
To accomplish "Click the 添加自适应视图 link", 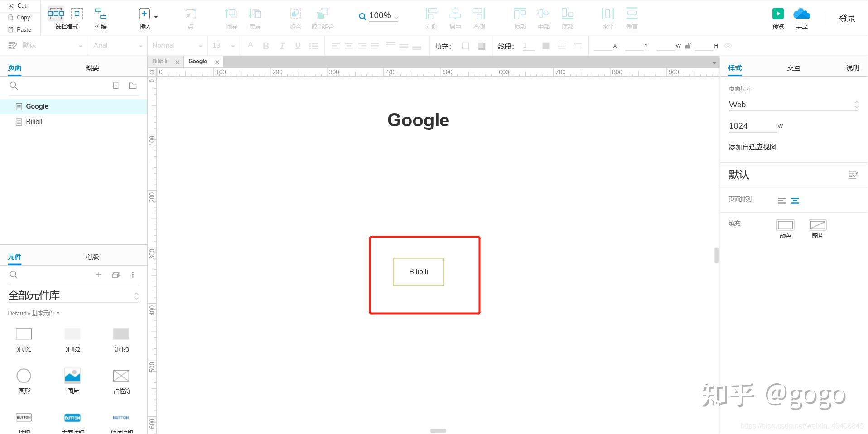I will click(x=752, y=147).
